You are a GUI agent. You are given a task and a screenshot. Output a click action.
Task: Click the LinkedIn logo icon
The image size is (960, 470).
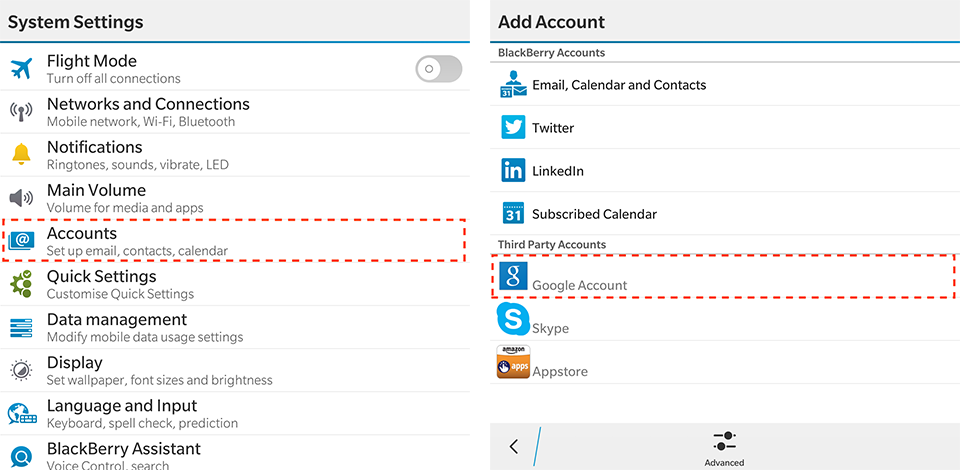513,171
